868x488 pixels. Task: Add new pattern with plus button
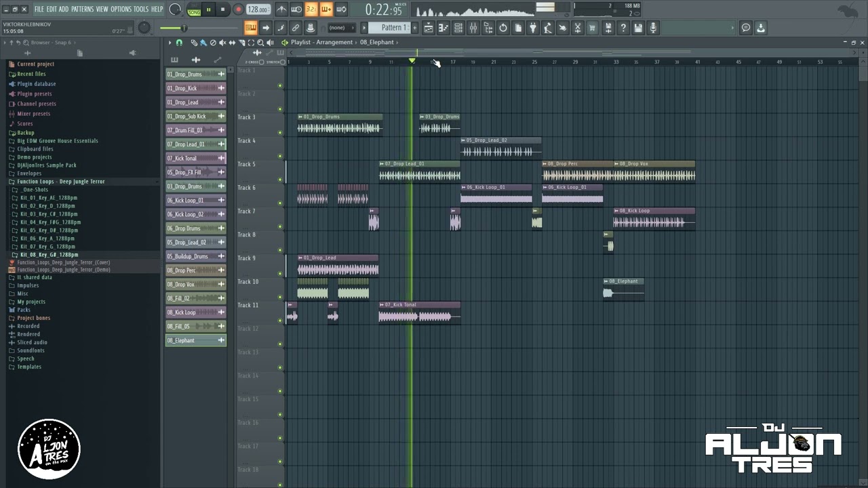[x=414, y=28]
